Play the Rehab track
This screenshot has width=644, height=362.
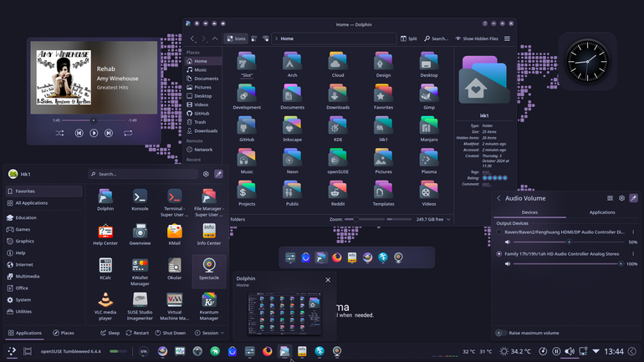[x=94, y=133]
